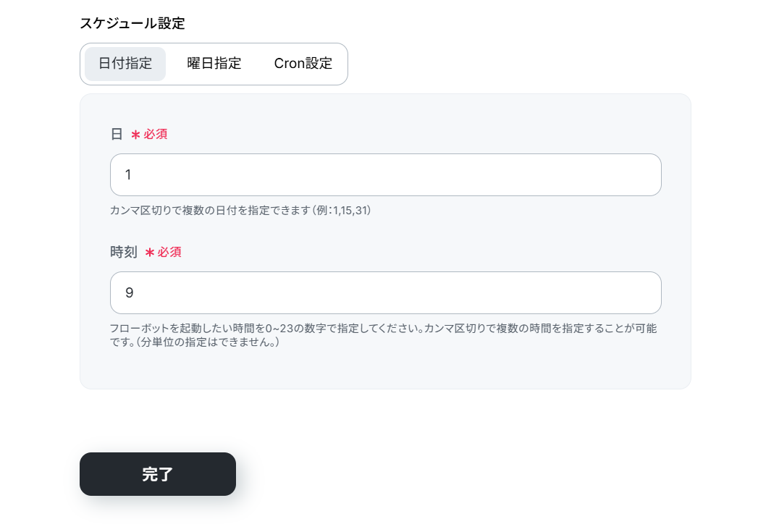Click the 日 input field
Viewport: 779px width, 532px height.
[x=385, y=174]
